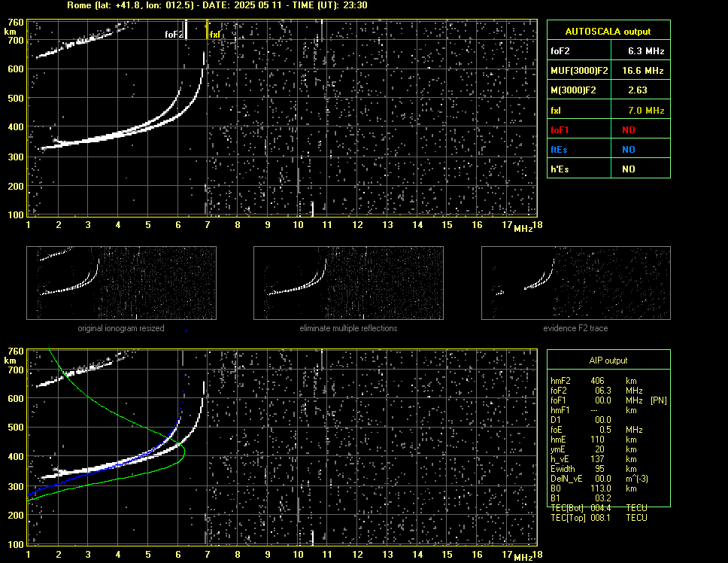Image resolution: width=728 pixels, height=563 pixels.
Task: Open the eliminate multiple reflections thumbnail
Action: click(x=348, y=283)
